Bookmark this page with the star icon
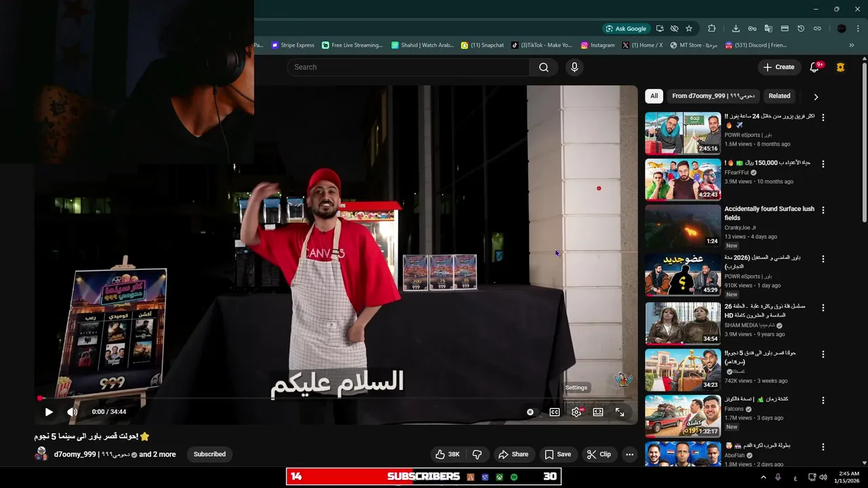Image resolution: width=868 pixels, height=488 pixels. (689, 28)
